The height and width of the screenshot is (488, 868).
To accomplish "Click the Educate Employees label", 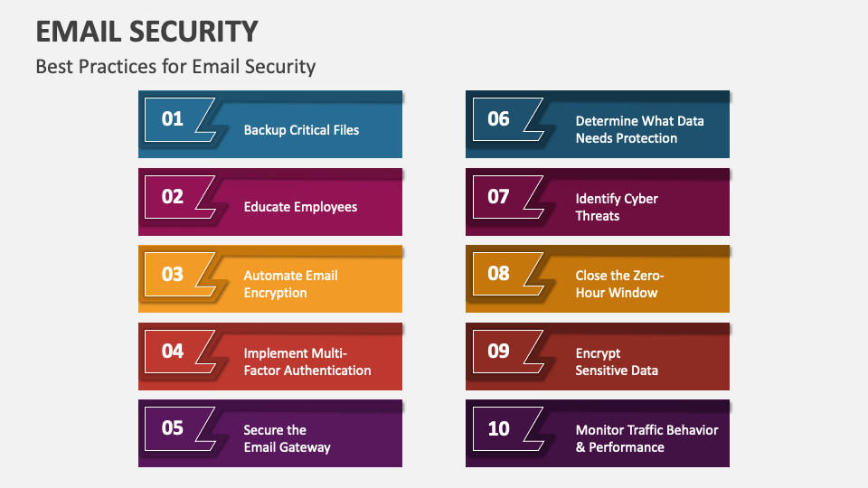I will (x=300, y=207).
